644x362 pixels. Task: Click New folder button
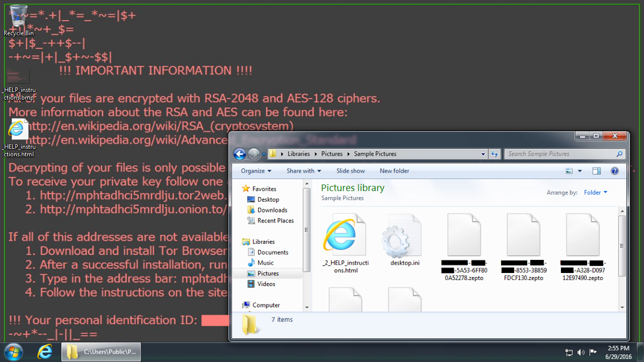(x=394, y=171)
